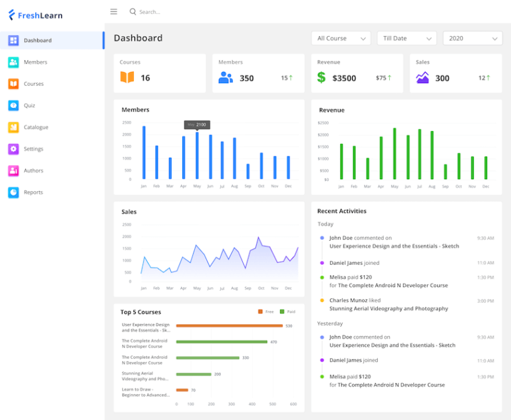Click the Recent Activities heading
511x420 pixels.
click(x=342, y=211)
